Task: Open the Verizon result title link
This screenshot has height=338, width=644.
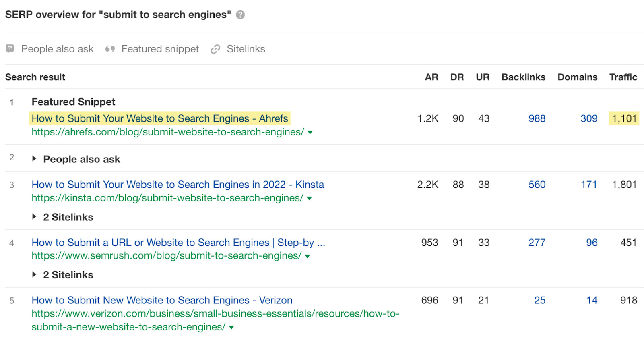Action: click(162, 300)
